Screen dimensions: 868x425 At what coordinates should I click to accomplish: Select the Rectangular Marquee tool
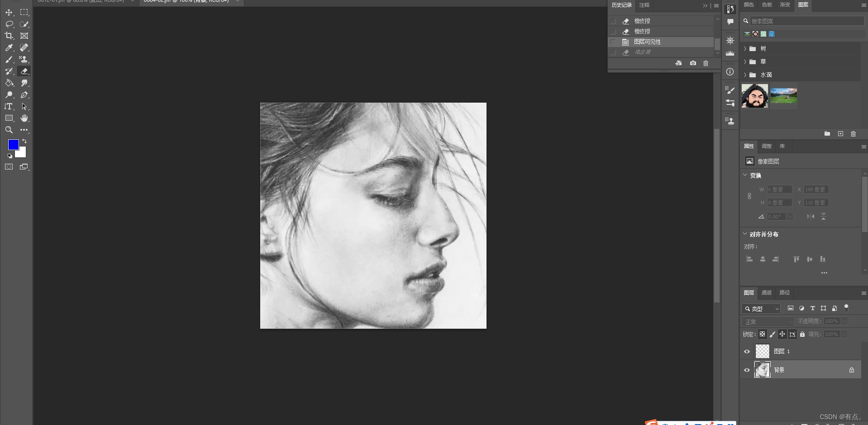point(24,12)
